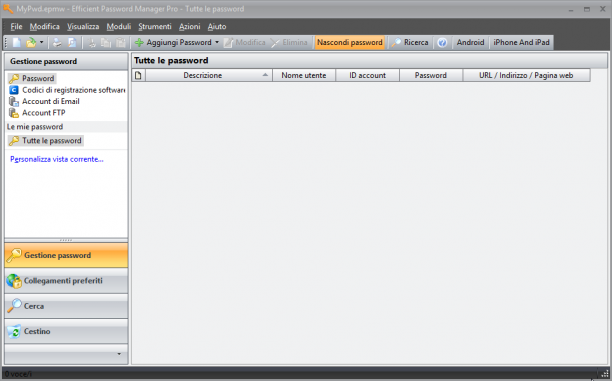Open the Gestione password navigation panel button

tap(66, 255)
